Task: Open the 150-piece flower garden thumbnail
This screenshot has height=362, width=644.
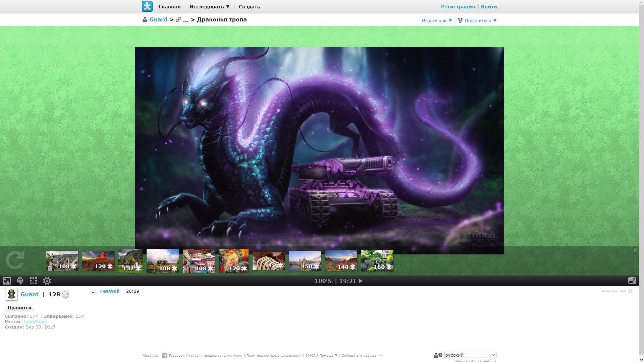Action: click(377, 261)
